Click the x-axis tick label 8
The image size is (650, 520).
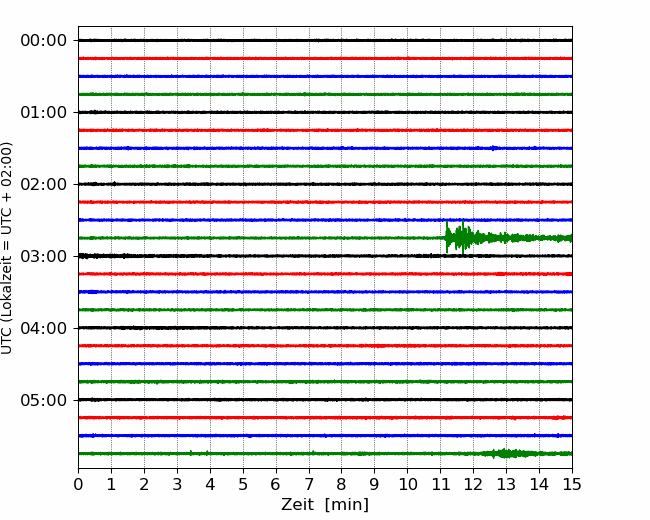coord(342,484)
